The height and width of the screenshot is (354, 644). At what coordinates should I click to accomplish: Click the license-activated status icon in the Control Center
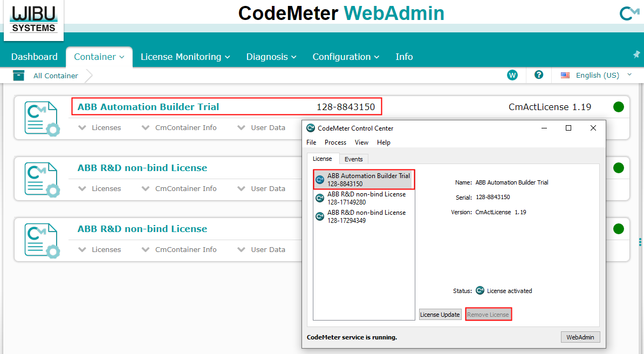pos(479,291)
